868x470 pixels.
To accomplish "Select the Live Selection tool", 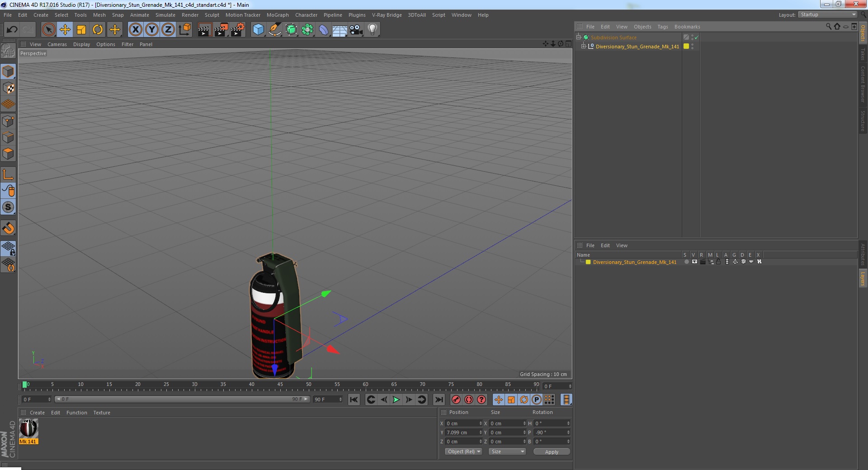I will 48,30.
